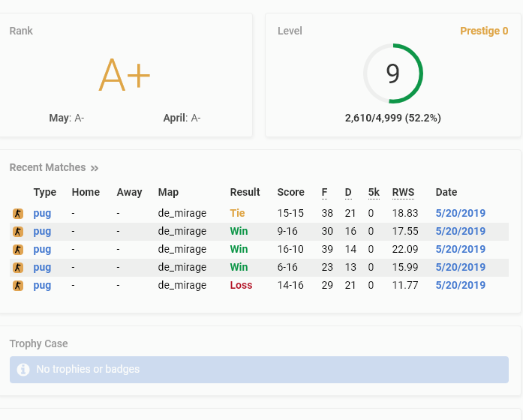523x420 pixels.
Task: Open the Recent Matches heading link
Action: 47,167
